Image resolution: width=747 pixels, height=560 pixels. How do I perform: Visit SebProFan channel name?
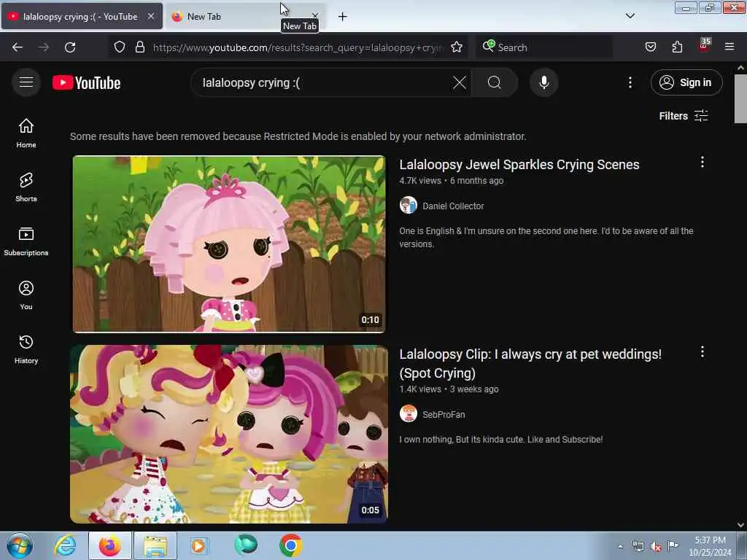coord(444,415)
